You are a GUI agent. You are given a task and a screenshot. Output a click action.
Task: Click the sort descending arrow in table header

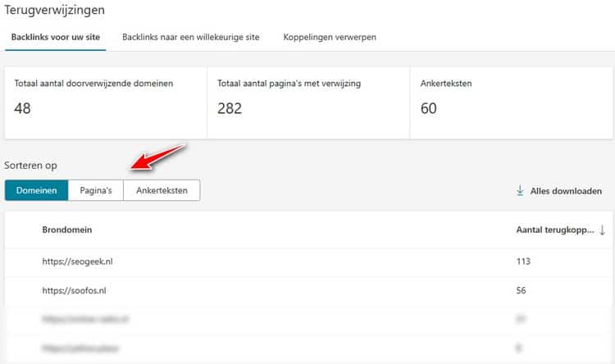602,230
